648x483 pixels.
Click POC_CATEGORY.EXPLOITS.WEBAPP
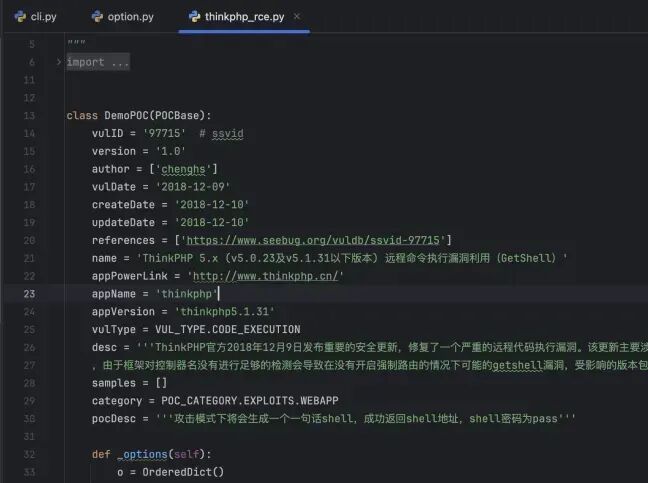click(250, 401)
